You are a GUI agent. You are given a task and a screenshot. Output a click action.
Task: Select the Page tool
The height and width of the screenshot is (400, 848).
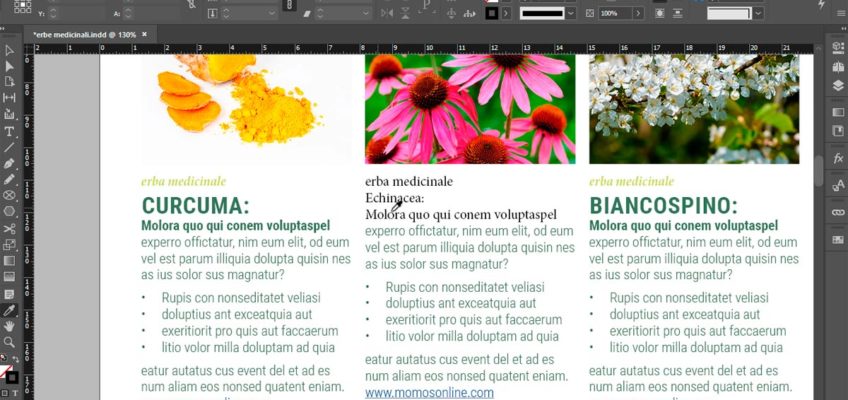tap(9, 82)
